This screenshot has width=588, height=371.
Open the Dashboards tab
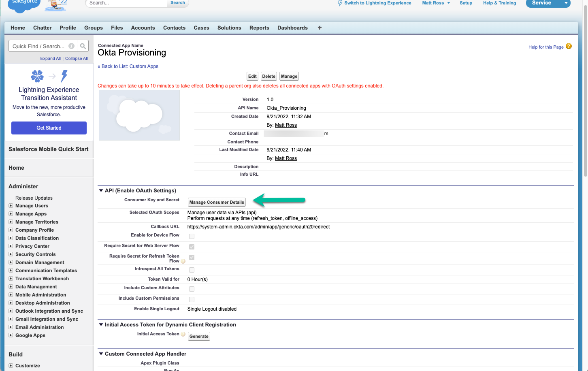pos(292,28)
